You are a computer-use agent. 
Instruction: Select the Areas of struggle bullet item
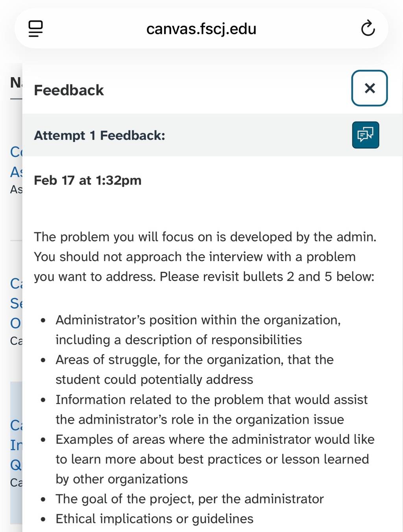pos(194,370)
